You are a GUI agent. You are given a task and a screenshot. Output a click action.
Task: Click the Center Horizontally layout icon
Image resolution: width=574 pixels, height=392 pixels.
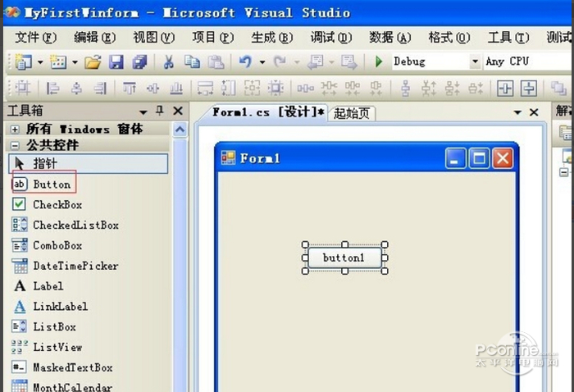click(506, 89)
